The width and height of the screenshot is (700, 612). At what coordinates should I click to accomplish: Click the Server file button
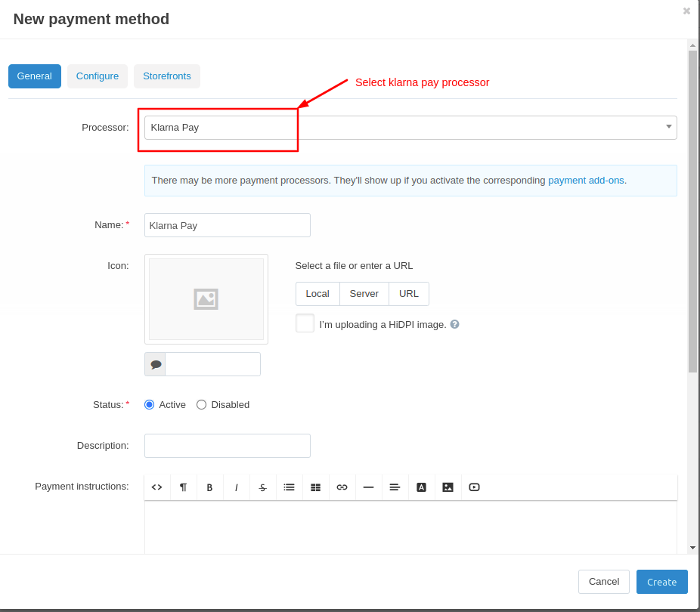(x=364, y=294)
